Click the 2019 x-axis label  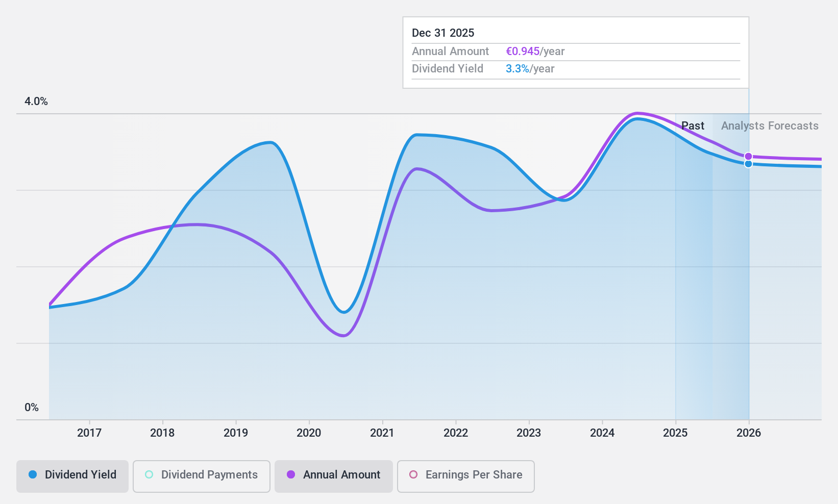coord(236,433)
